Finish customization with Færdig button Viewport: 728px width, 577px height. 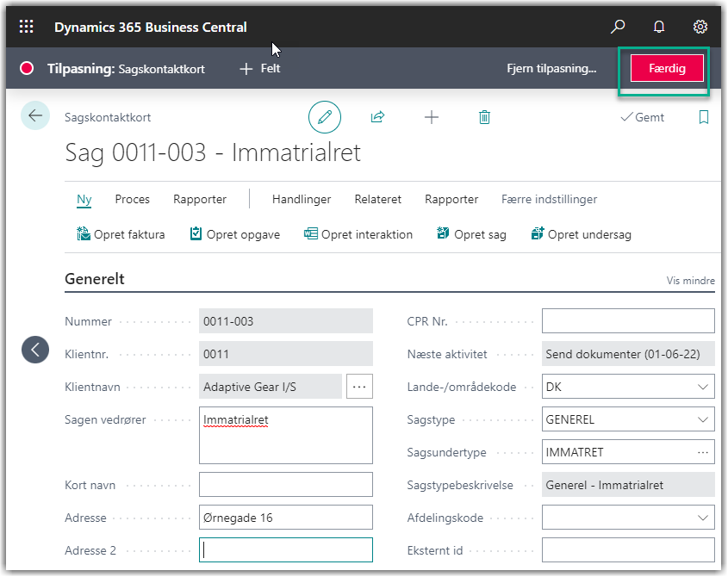coord(667,69)
